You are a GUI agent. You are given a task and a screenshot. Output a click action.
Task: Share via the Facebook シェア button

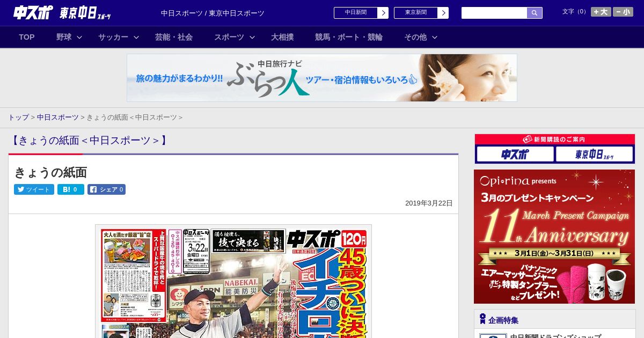click(x=107, y=189)
